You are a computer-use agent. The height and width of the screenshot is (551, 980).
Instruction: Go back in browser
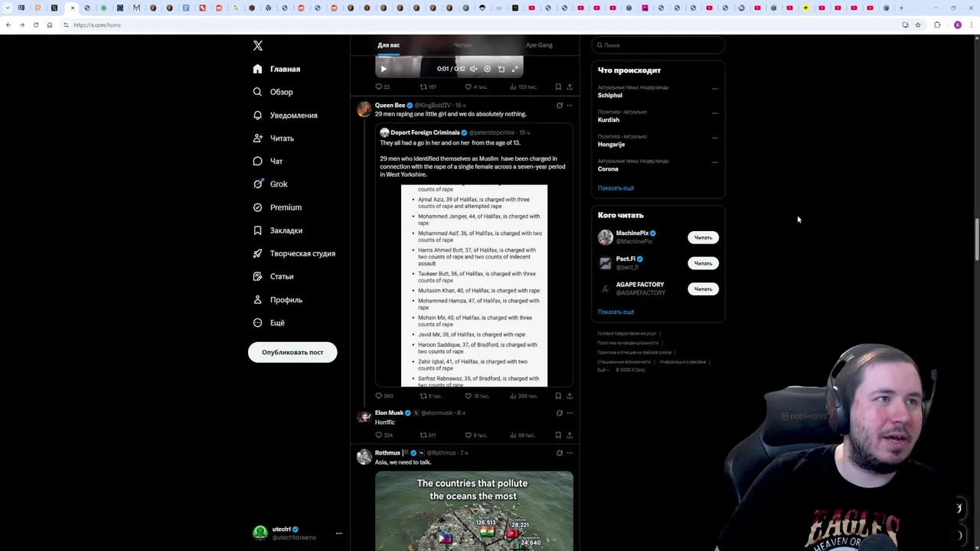pos(8,24)
